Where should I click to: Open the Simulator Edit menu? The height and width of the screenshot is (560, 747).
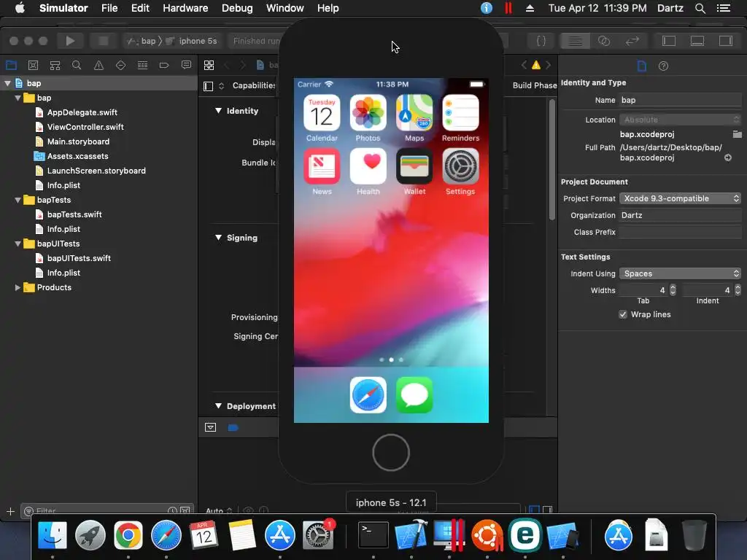tap(140, 8)
